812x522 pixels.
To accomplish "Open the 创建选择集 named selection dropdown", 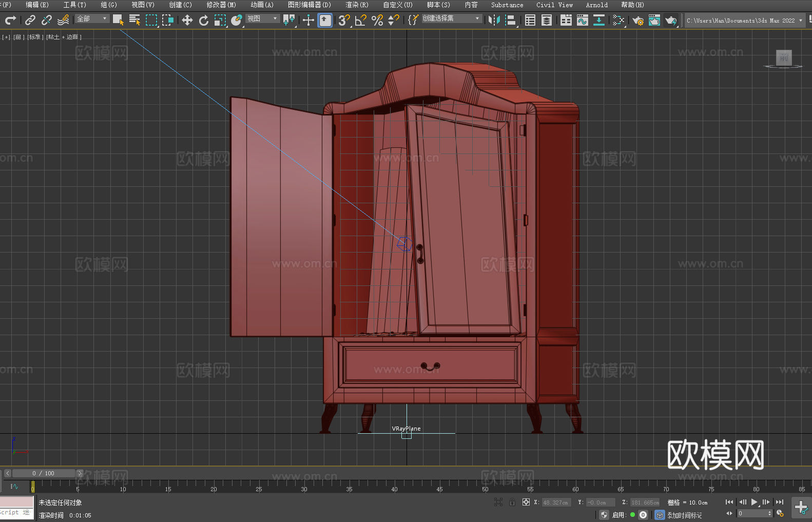I will point(452,18).
